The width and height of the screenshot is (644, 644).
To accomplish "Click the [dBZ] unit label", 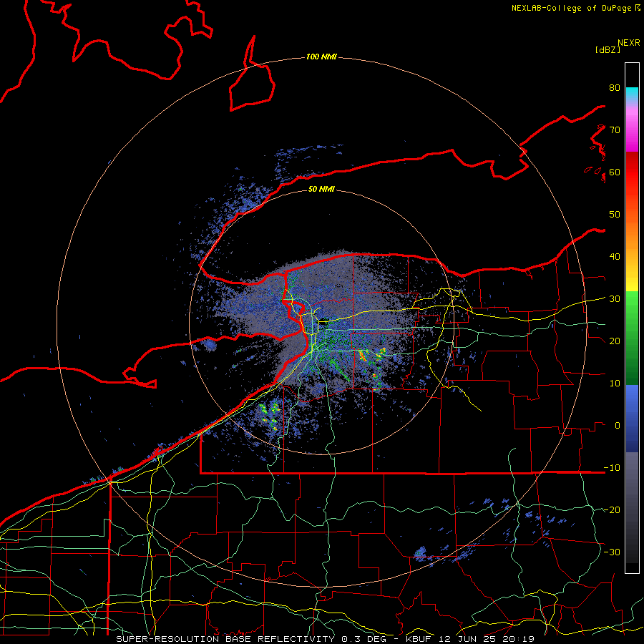I will pyautogui.click(x=608, y=49).
